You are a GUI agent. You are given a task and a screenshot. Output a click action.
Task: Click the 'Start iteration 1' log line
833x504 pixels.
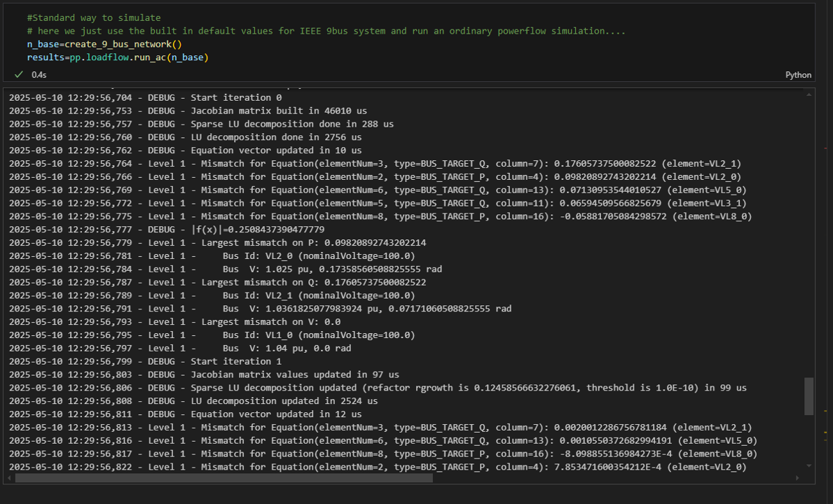pos(235,361)
